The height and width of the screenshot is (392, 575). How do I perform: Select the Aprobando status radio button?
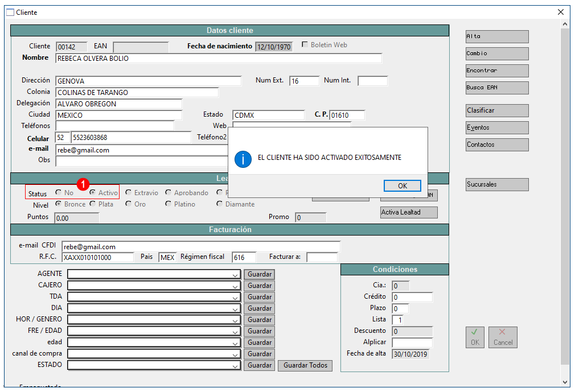168,192
